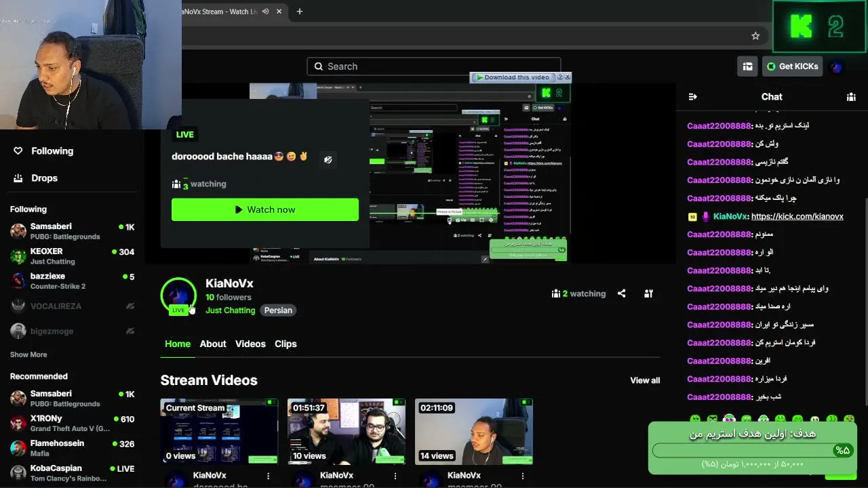Open the Flamehossein recommended channel
This screenshot has height=488, width=868.
(72, 449)
